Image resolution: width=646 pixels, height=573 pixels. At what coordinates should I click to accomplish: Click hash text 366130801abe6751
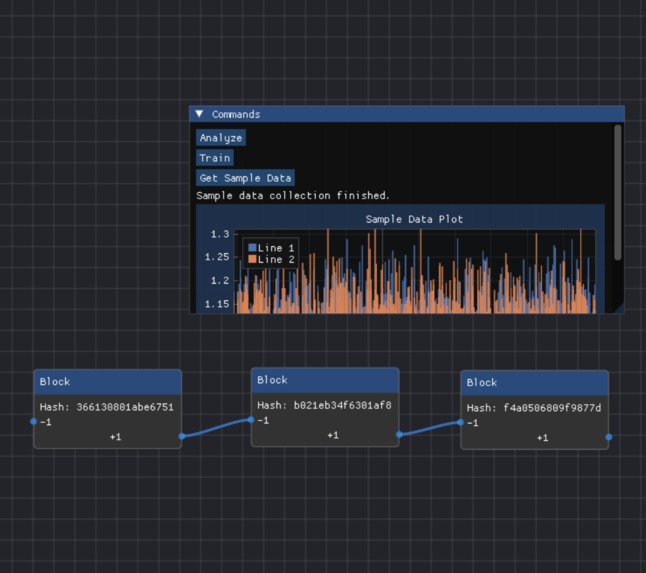pos(125,407)
